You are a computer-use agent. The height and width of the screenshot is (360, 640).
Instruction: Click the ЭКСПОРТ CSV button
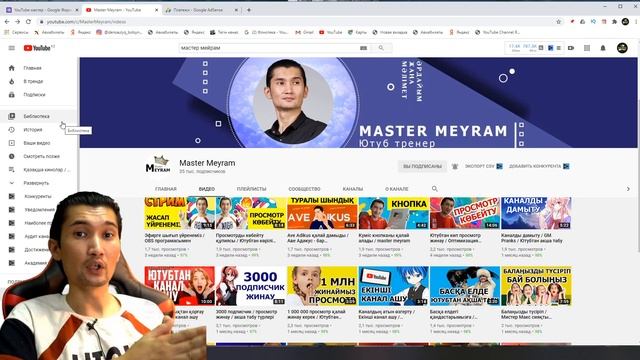(x=484, y=167)
